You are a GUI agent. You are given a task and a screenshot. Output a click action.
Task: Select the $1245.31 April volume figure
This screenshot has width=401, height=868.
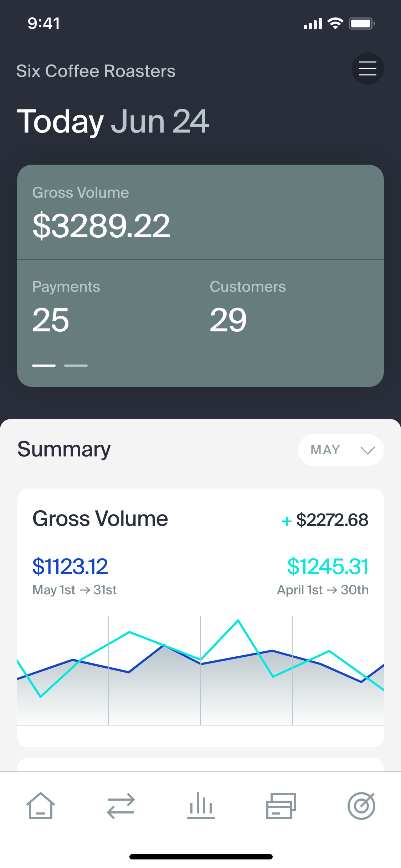(328, 566)
